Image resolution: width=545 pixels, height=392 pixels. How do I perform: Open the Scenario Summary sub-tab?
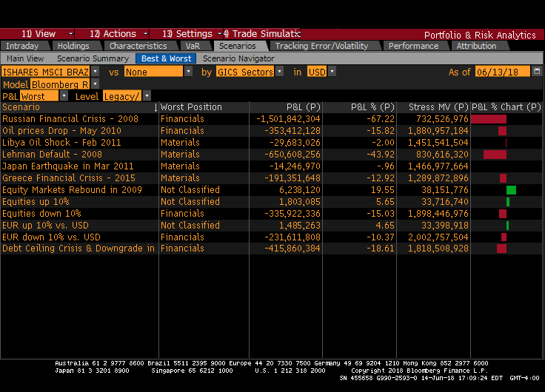[x=93, y=58]
